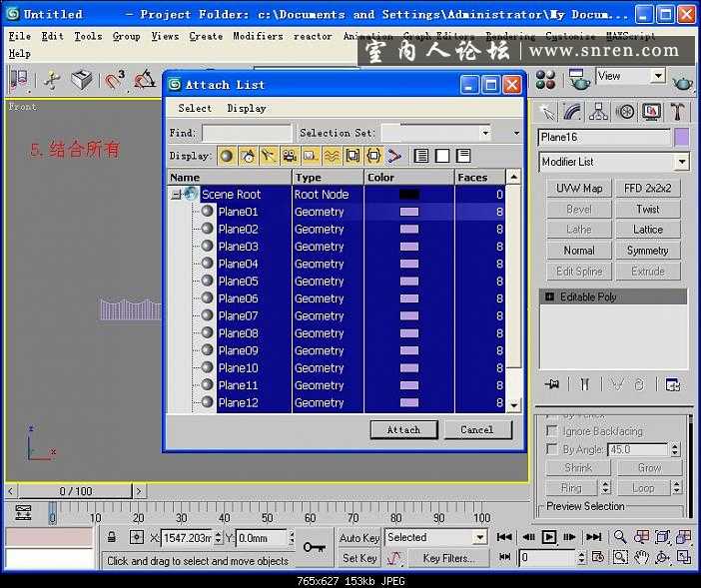Toggle the Ignore Backfacing checkbox
Viewport: 701px width, 588px height.
click(x=552, y=430)
